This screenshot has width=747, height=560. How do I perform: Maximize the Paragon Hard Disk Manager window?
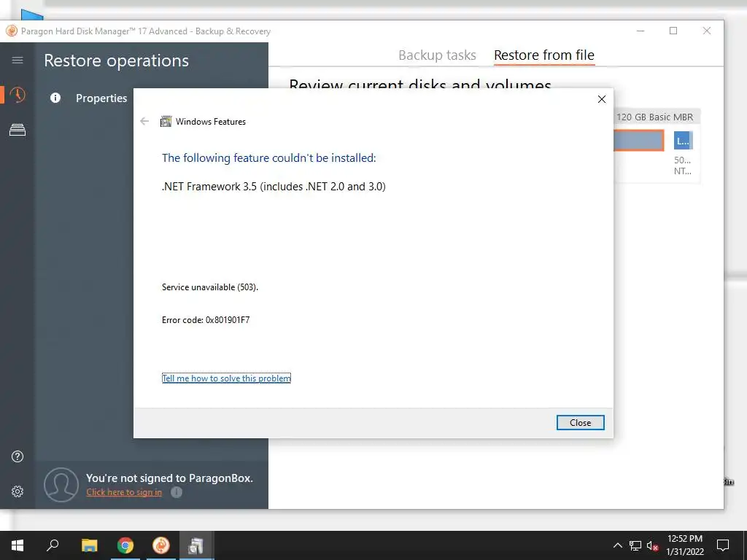coord(673,31)
